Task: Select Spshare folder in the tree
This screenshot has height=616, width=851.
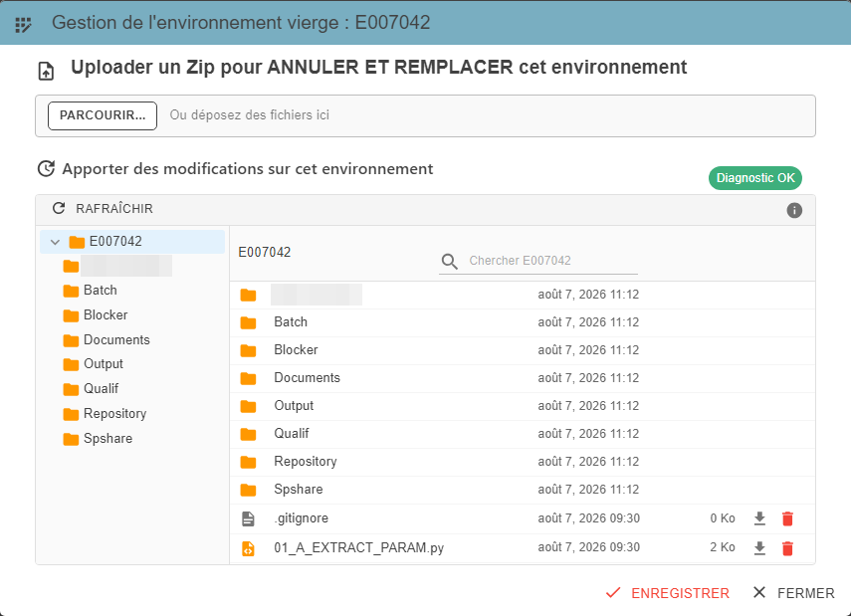Action: pyautogui.click(x=107, y=439)
